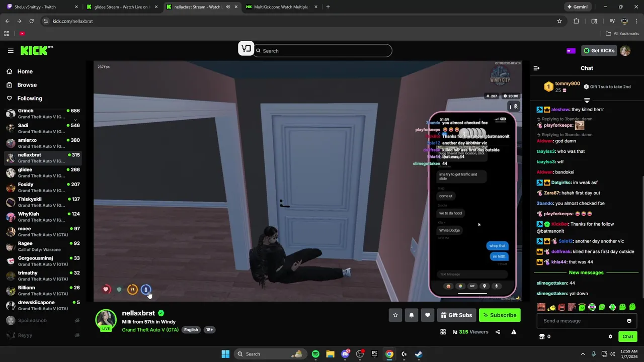Click the green Subscribe button
This screenshot has width=644, height=362.
click(x=500, y=315)
